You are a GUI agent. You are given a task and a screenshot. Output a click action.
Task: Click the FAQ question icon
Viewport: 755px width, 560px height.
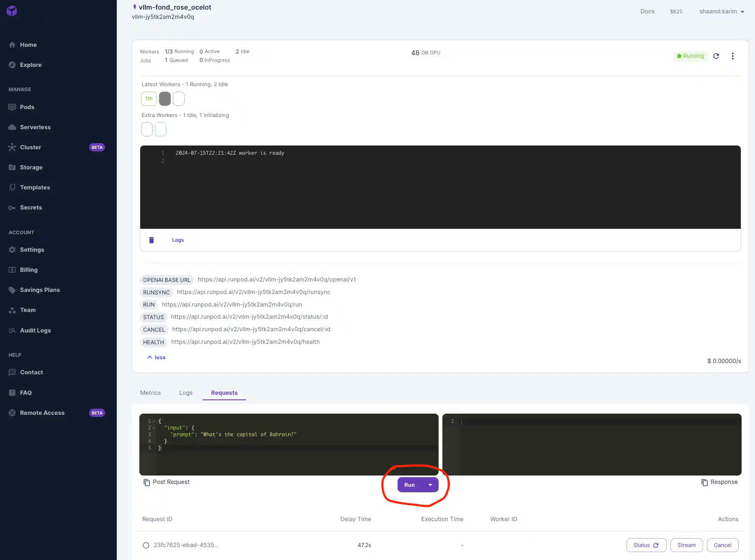click(x=12, y=393)
